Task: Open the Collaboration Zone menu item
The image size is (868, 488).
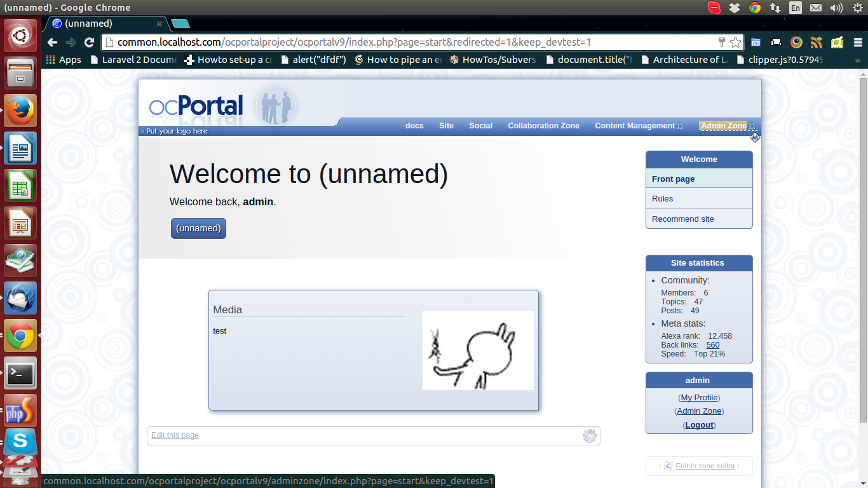Action: click(x=543, y=126)
